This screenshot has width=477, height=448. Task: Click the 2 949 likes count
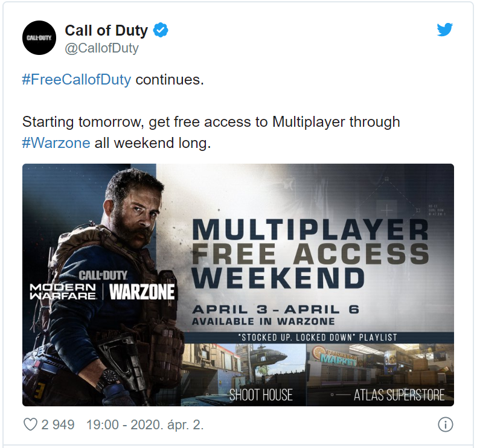(x=58, y=424)
